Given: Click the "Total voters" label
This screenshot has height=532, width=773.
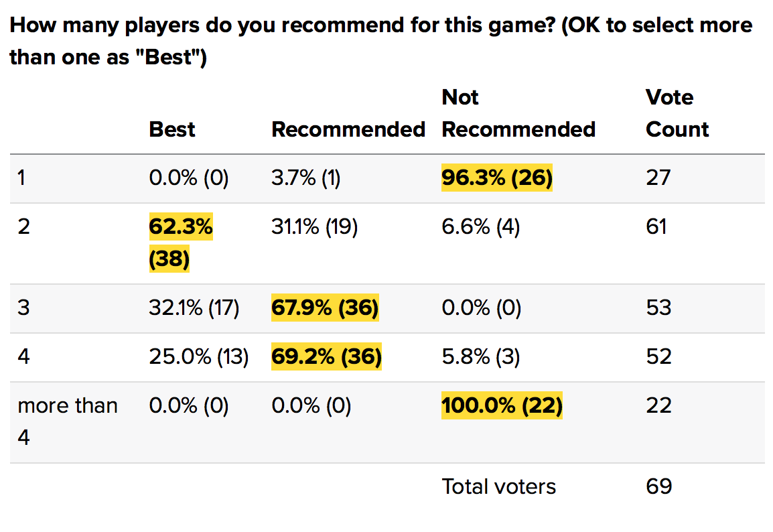Looking at the screenshot, I should pyautogui.click(x=498, y=486).
